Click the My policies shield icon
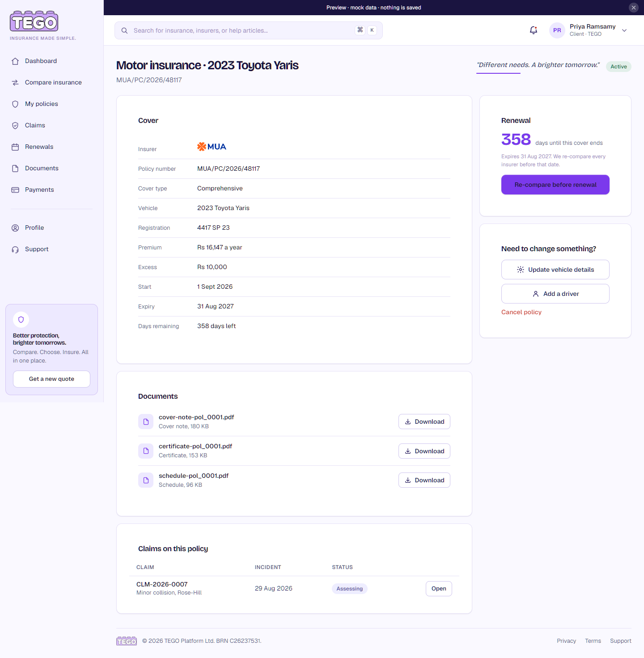 [15, 104]
